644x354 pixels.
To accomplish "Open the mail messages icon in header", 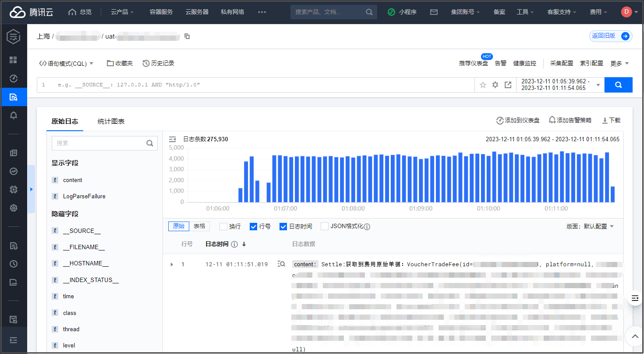I will tap(434, 12).
